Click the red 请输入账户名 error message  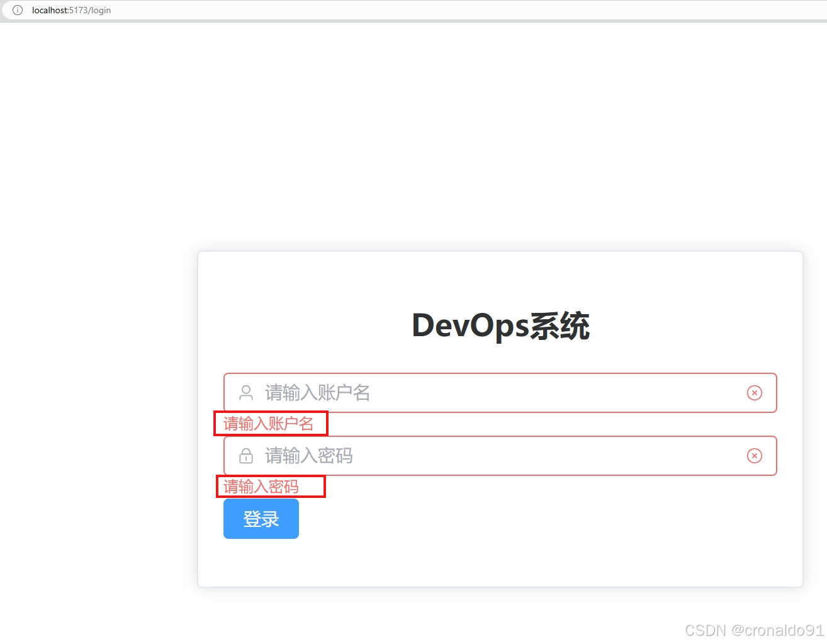click(269, 424)
